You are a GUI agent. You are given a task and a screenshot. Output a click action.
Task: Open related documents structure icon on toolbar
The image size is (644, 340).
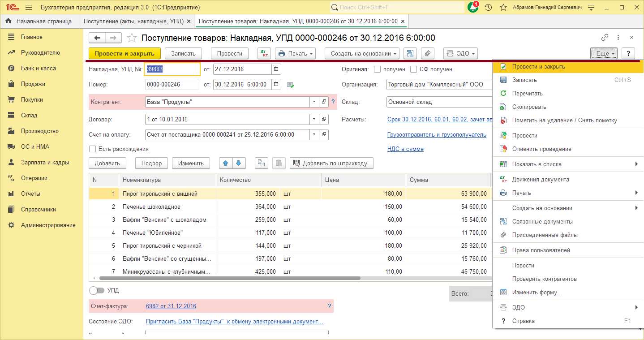[x=410, y=53]
